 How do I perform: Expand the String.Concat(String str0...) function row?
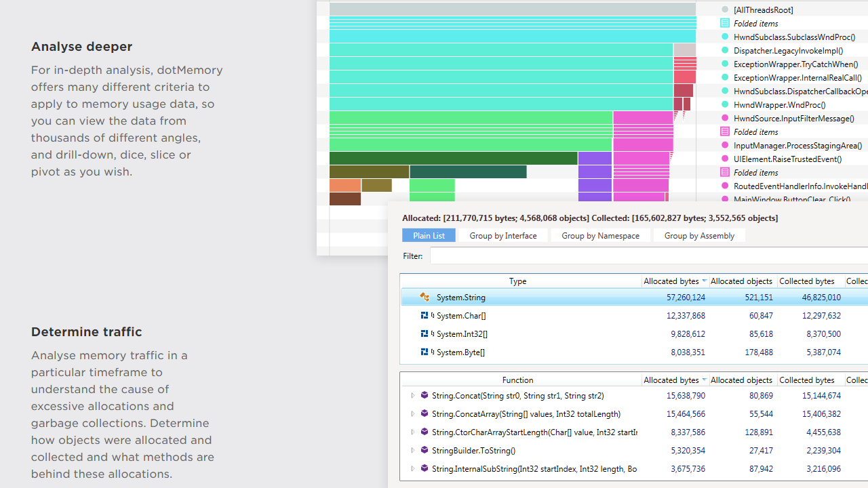412,396
